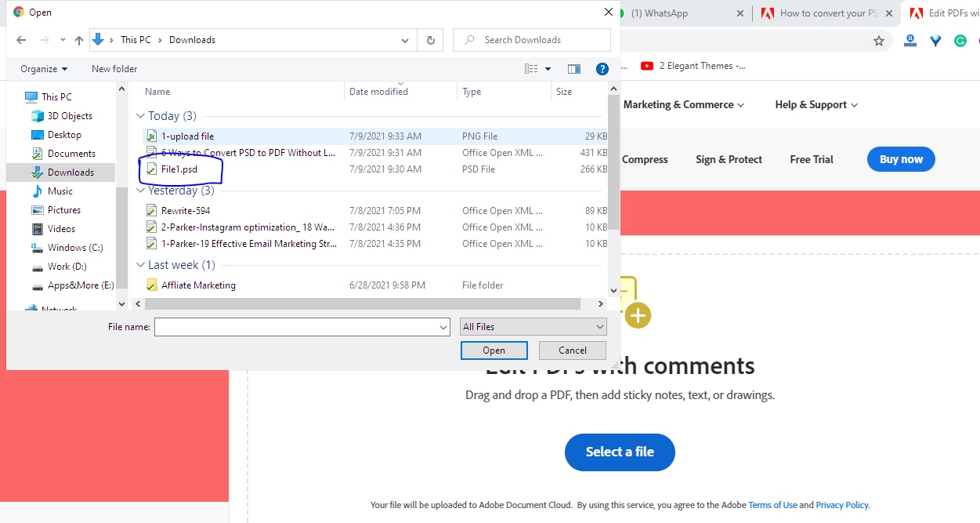This screenshot has height=523, width=980.
Task: Open the help question mark icon
Action: [x=602, y=69]
